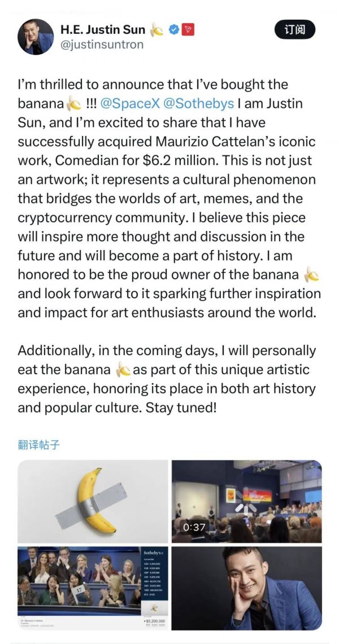
Task: Click the blue verified checkmark badge
Action: click(174, 29)
